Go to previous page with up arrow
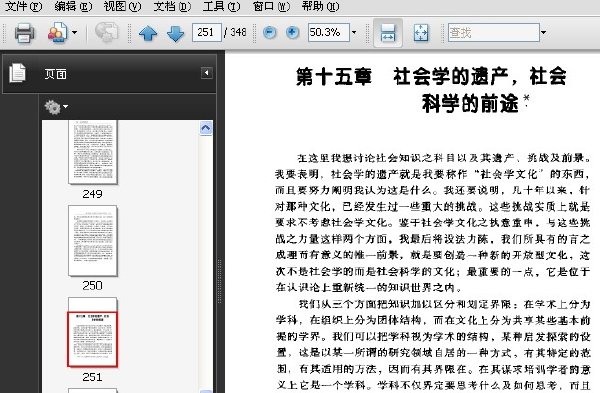Image resolution: width=600 pixels, height=393 pixels. [148, 33]
